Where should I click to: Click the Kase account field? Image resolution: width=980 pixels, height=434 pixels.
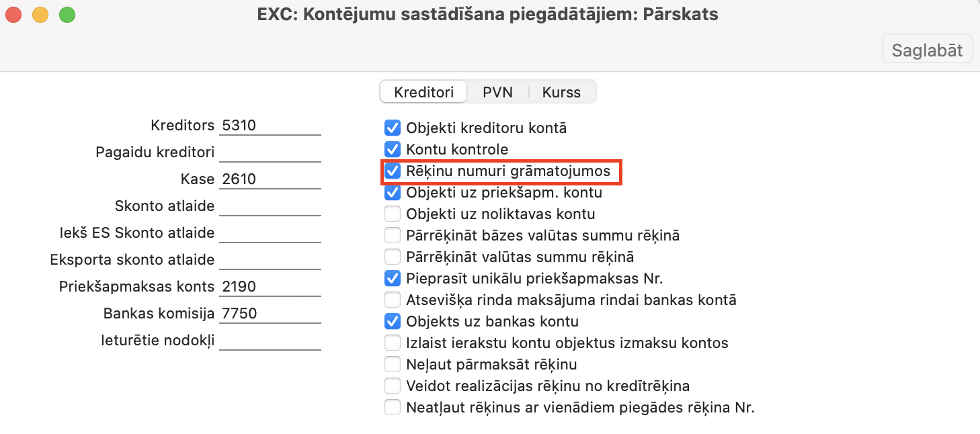pos(270,179)
